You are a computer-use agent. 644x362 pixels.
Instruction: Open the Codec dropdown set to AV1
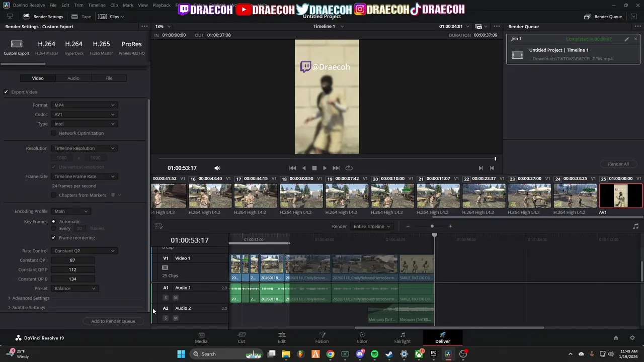point(85,114)
